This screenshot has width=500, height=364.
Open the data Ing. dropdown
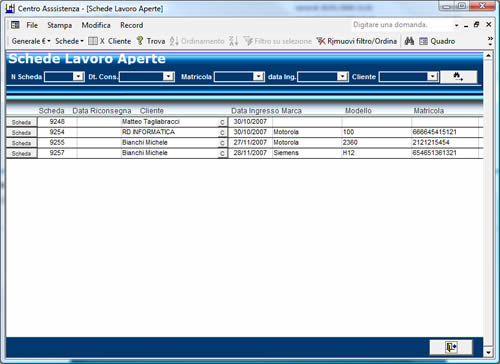342,77
